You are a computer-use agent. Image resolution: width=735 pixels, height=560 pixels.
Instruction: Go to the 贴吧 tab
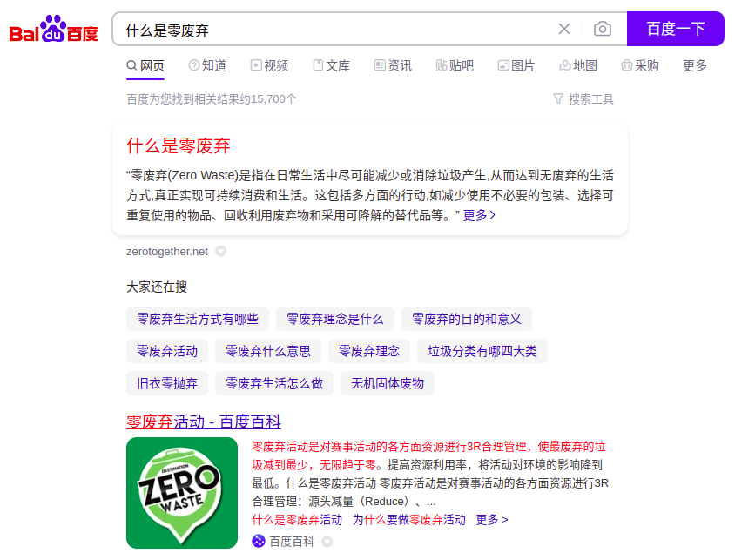click(455, 65)
